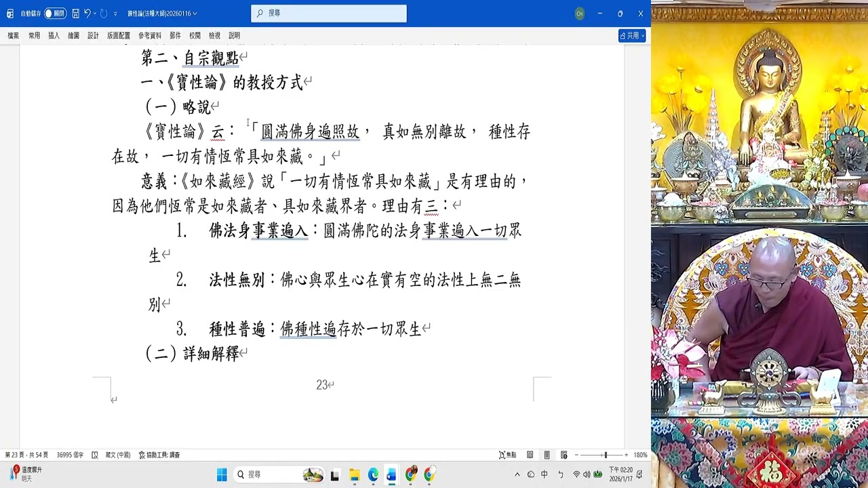The width and height of the screenshot is (868, 488).
Task: Open Microsoft Edge from taskbar
Action: point(373,474)
